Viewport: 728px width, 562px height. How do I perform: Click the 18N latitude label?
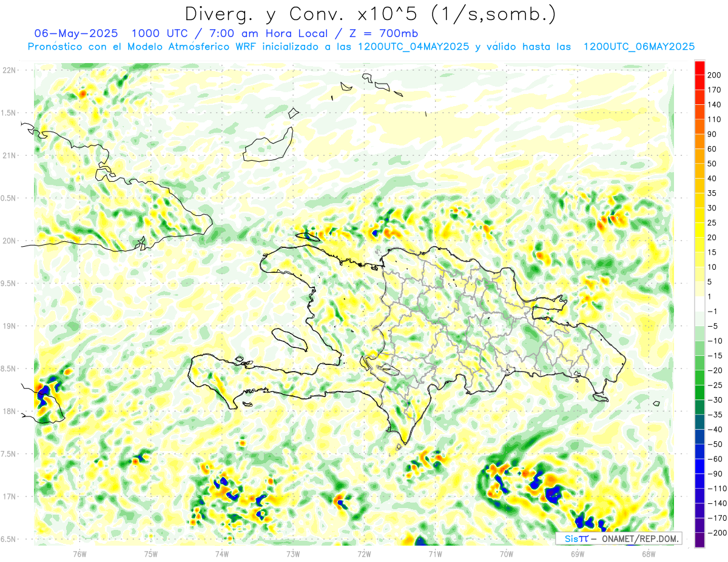point(8,412)
